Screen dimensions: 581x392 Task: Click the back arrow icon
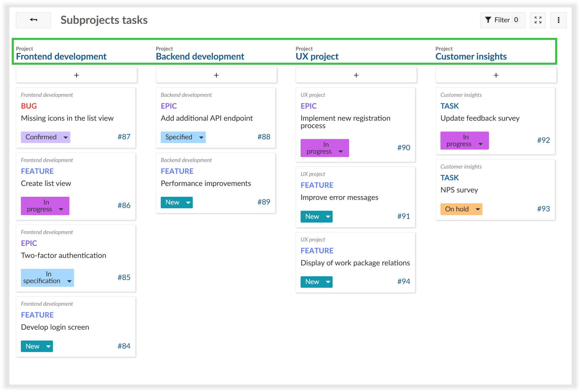coord(33,20)
